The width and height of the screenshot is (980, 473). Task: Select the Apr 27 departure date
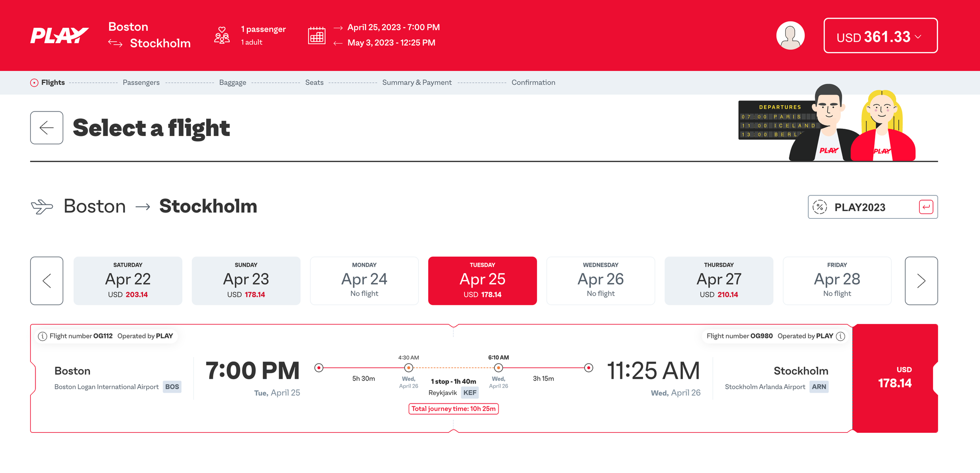pyautogui.click(x=719, y=281)
